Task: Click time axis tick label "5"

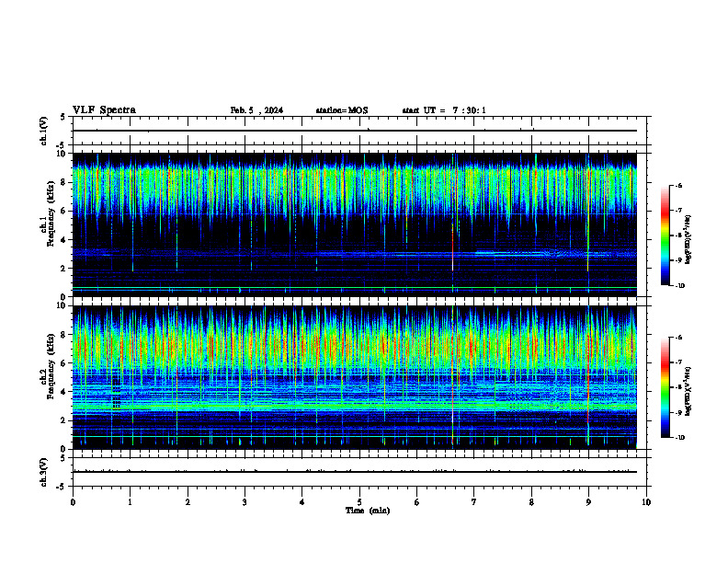Action: click(x=359, y=502)
